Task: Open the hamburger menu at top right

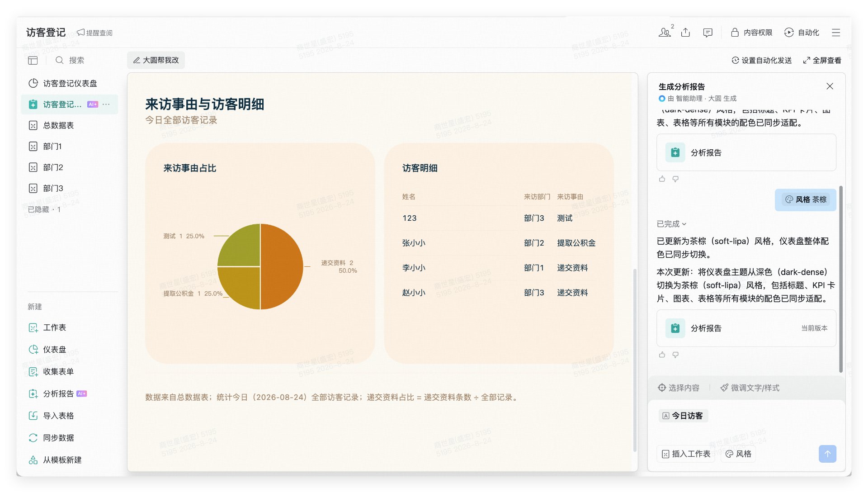Action: tap(836, 33)
